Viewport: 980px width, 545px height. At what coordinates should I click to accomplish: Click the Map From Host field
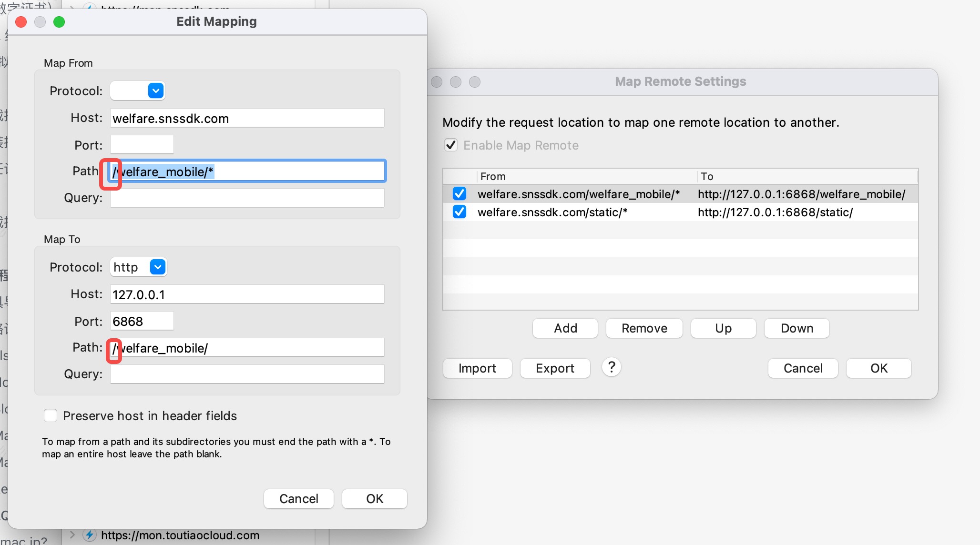pyautogui.click(x=247, y=118)
